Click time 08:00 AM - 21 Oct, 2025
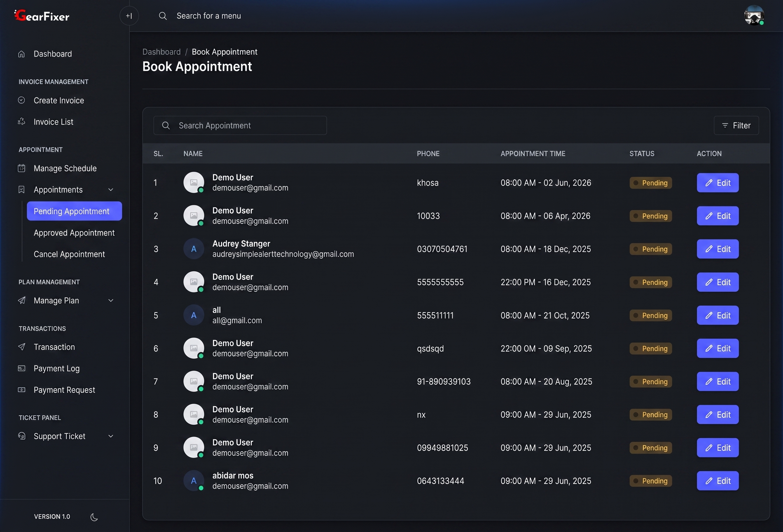This screenshot has height=532, width=783. tap(545, 315)
